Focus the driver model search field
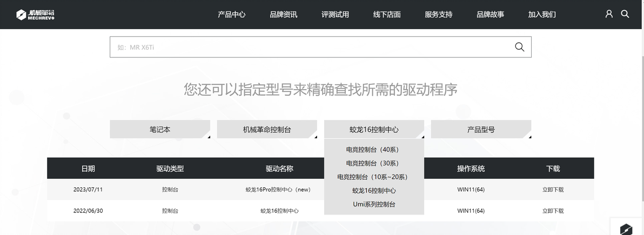This screenshot has height=235, width=644. pos(320,47)
